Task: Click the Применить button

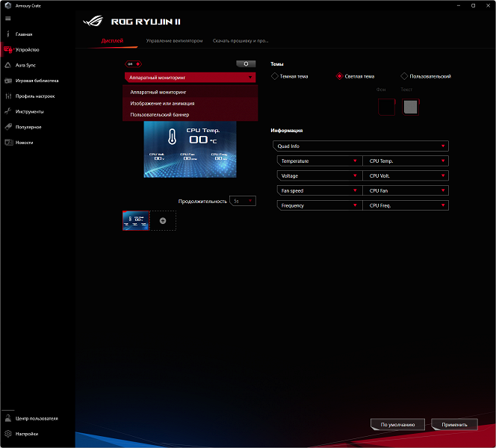Action: pos(455,425)
